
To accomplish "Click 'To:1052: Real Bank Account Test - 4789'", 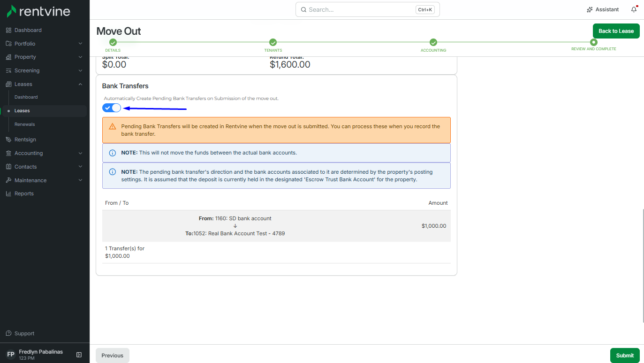I will pos(235,233).
